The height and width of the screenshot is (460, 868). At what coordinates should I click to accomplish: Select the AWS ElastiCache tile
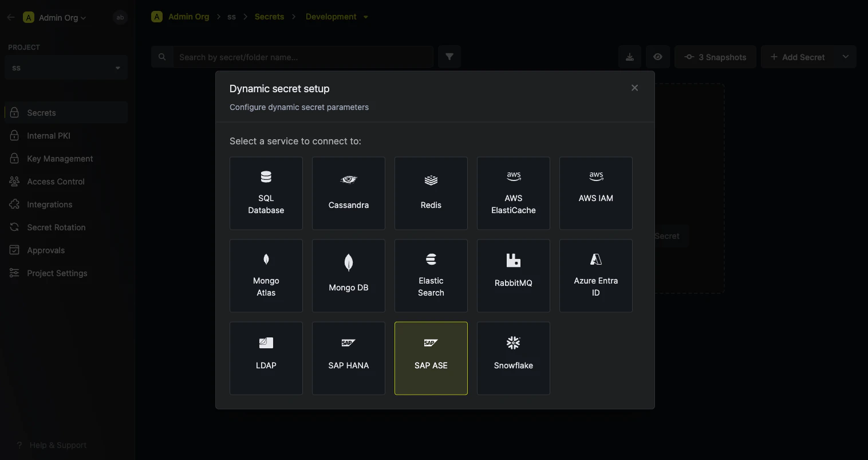[514, 194]
